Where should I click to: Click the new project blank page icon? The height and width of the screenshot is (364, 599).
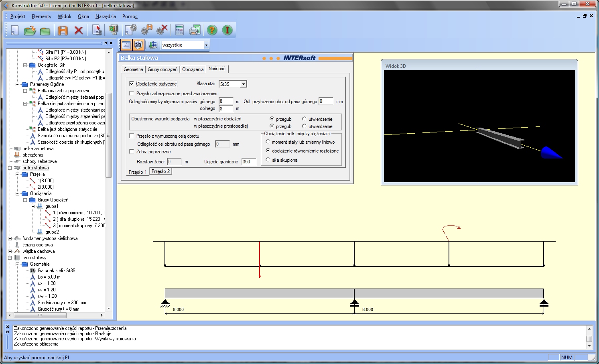(14, 30)
